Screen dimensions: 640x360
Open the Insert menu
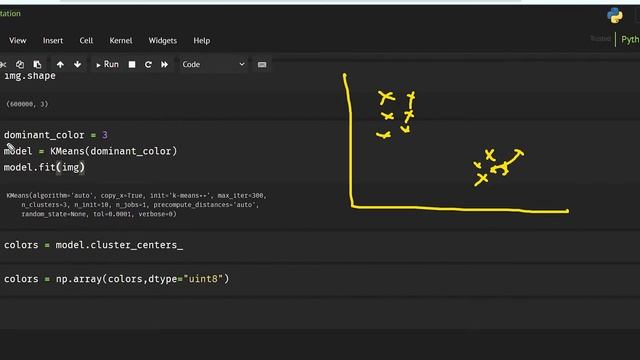[x=53, y=40]
